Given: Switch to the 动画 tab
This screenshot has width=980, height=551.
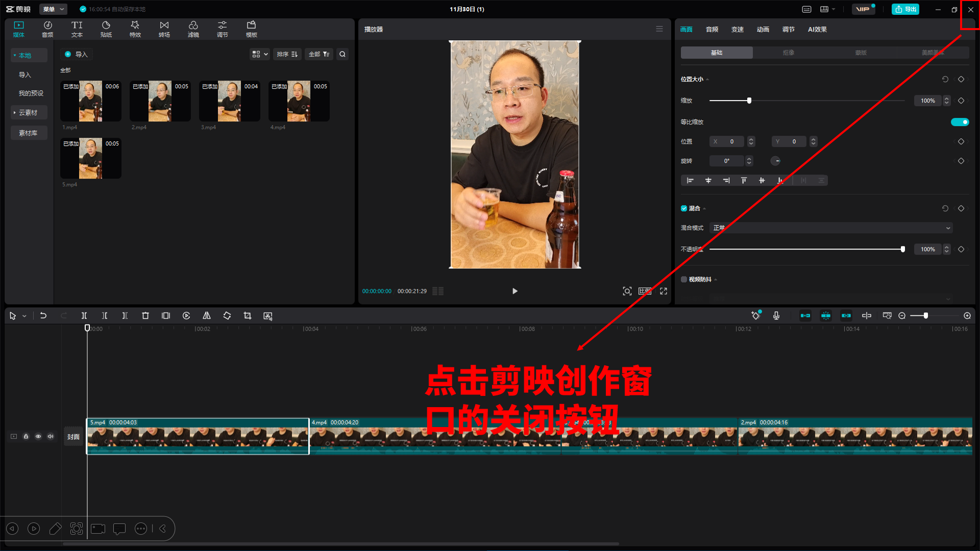Looking at the screenshot, I should point(763,29).
